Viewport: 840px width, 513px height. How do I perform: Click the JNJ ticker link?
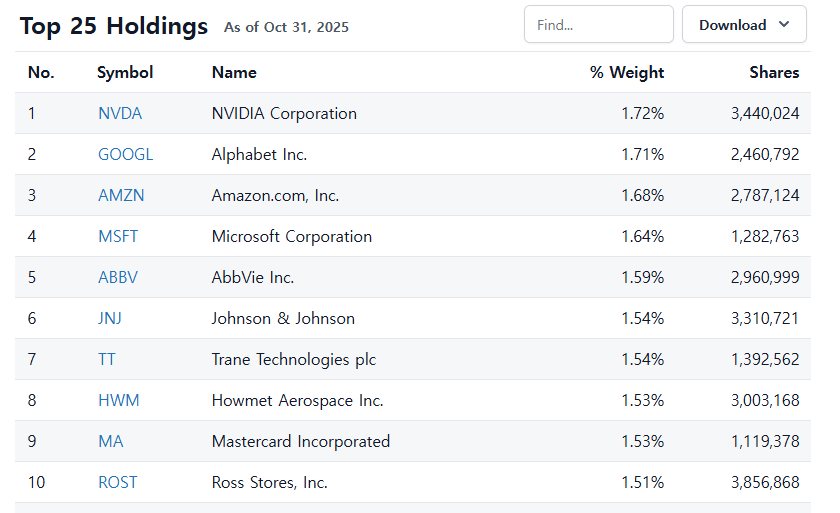coord(110,319)
